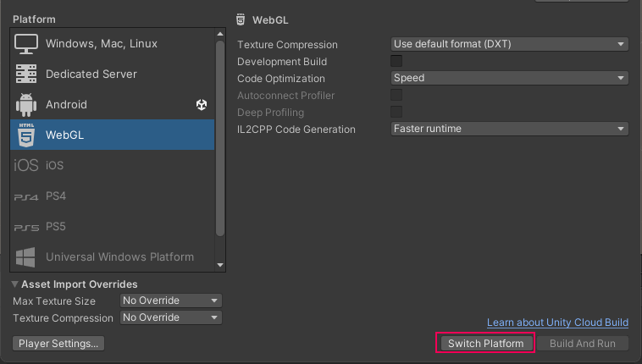Open Player Settings

[58, 343]
